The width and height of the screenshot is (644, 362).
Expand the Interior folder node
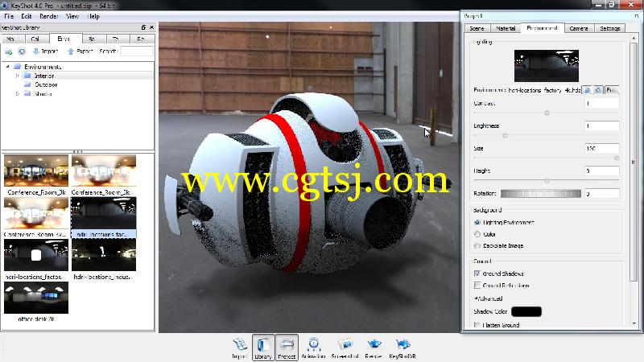click(x=17, y=76)
